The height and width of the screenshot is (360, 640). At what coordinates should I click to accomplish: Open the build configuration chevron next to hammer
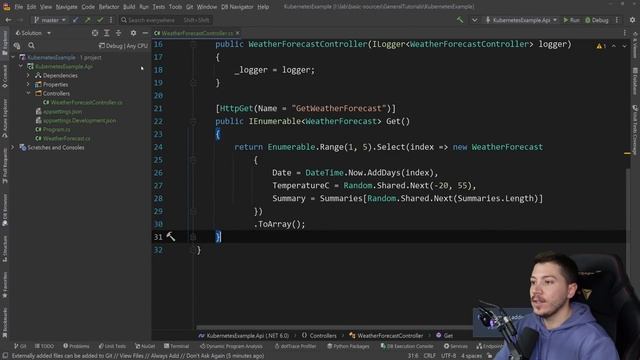474,20
